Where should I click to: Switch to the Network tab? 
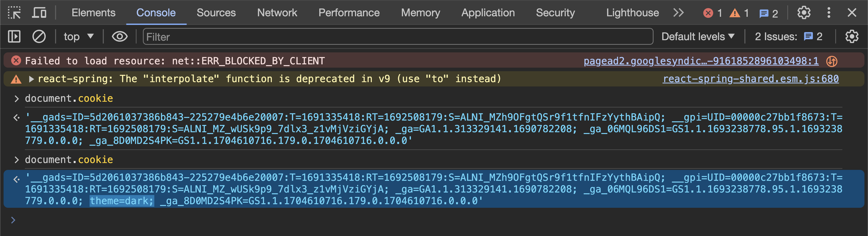pos(277,13)
